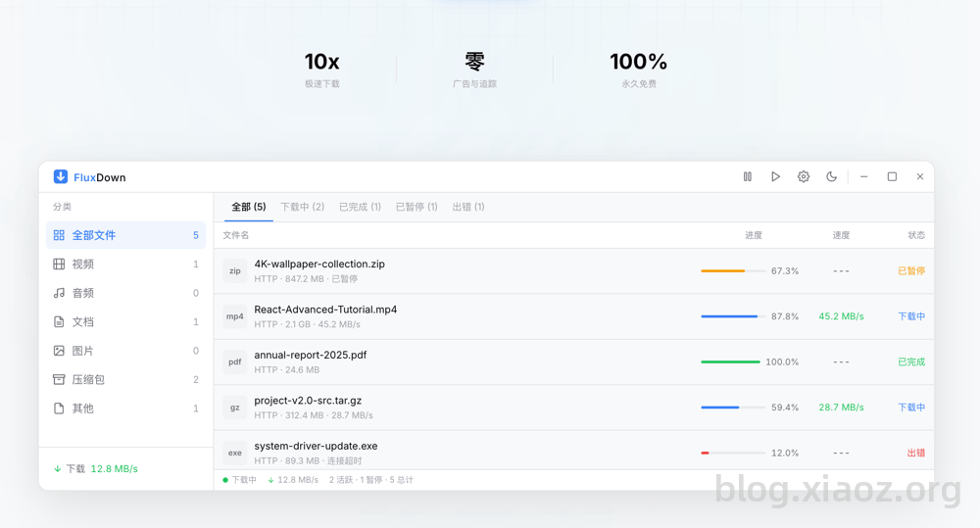Switch to the 全部 (5) tab

click(x=249, y=207)
